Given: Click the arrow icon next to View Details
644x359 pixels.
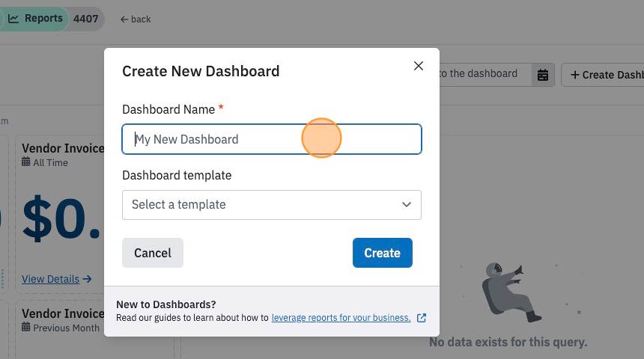Looking at the screenshot, I should coord(87,279).
